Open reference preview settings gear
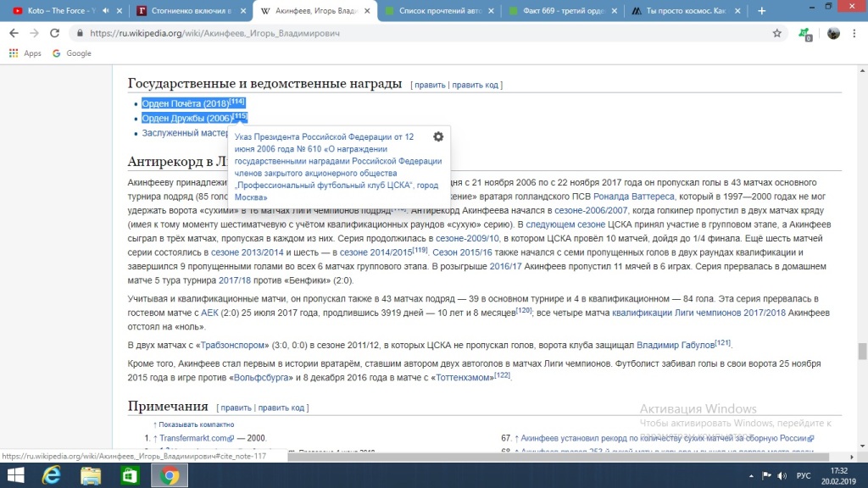 coord(438,136)
